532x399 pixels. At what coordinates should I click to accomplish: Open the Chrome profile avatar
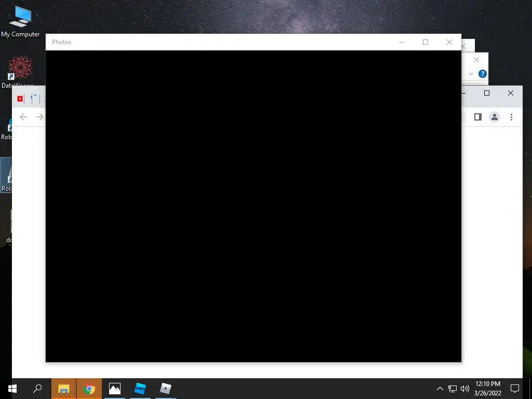click(x=495, y=117)
